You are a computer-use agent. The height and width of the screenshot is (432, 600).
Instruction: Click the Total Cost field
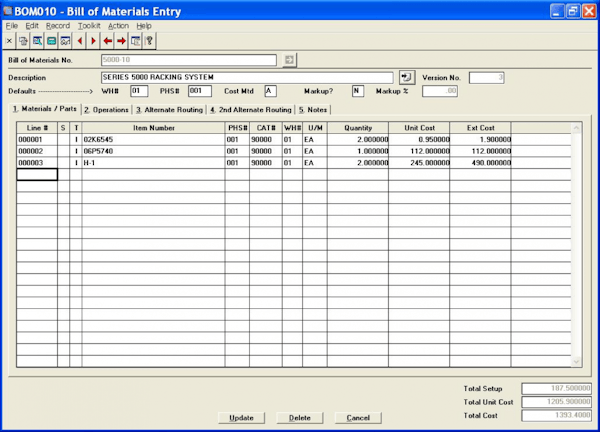click(x=556, y=415)
